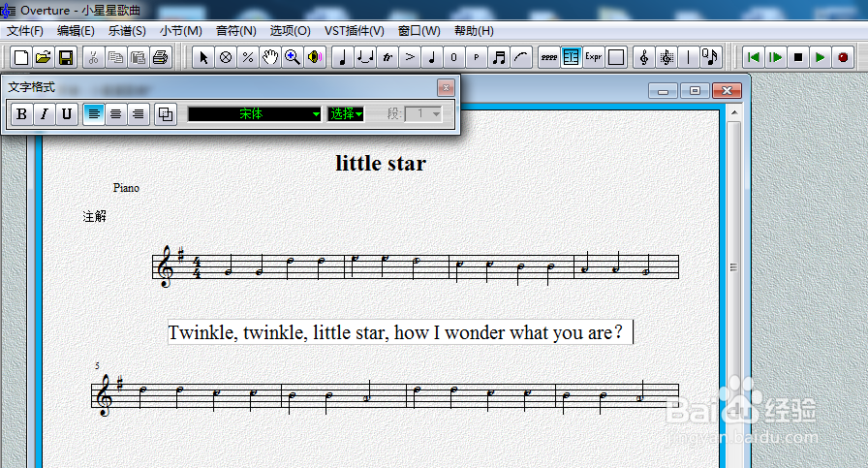Open the tied notes group palette
The image size is (868, 468).
click(x=365, y=57)
